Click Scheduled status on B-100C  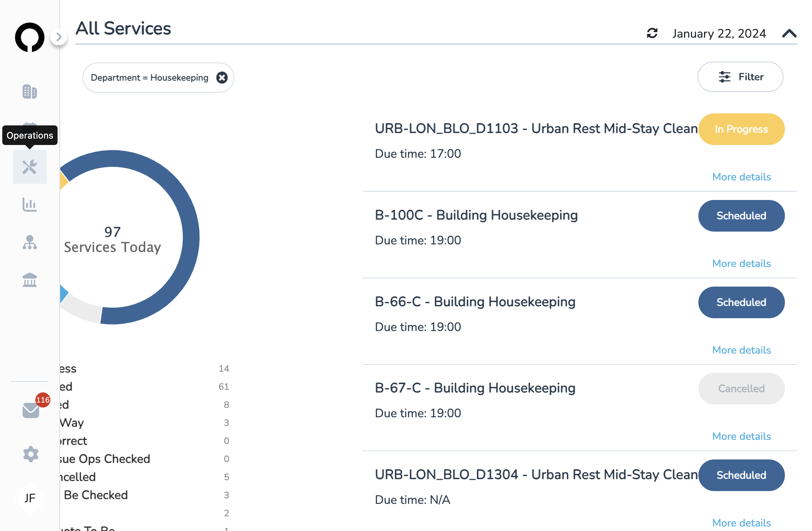click(741, 216)
